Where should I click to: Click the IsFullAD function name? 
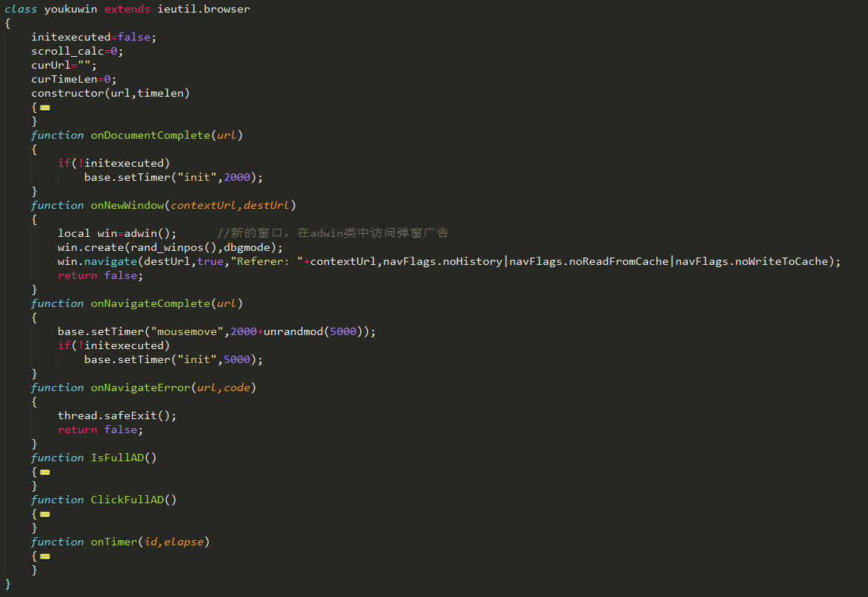117,458
